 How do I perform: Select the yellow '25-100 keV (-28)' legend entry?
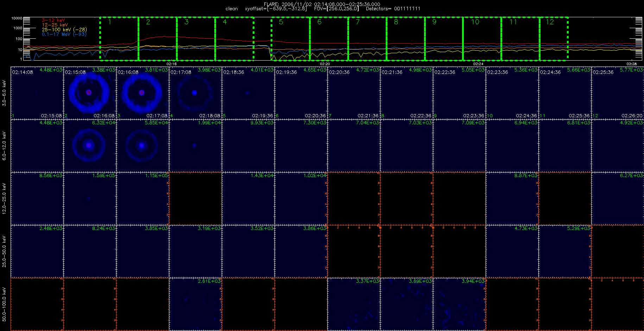click(x=64, y=30)
